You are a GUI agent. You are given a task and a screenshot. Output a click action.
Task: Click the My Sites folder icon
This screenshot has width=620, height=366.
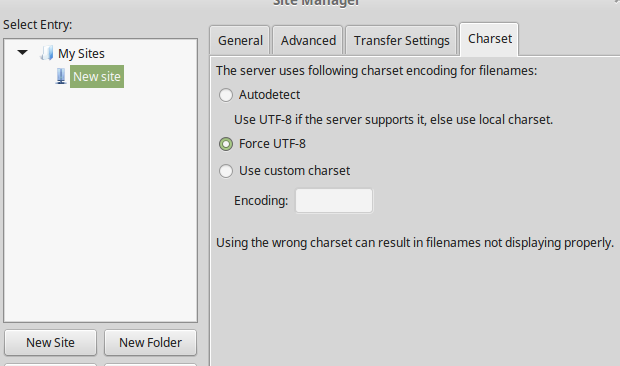(x=47, y=53)
